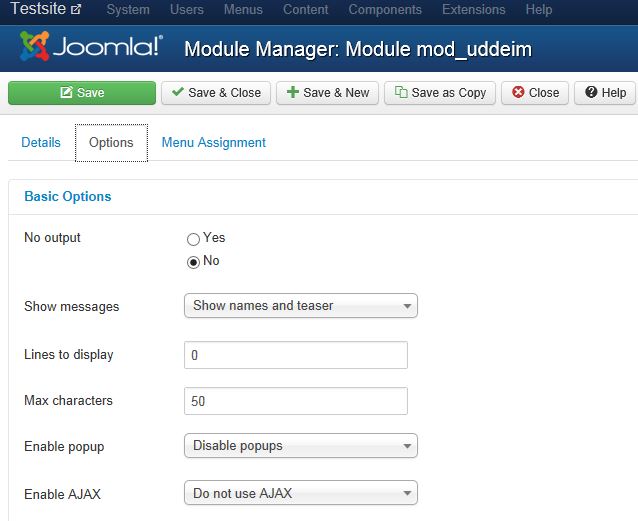638x521 pixels.
Task: Click the plus icon on Save & New
Action: point(293,92)
